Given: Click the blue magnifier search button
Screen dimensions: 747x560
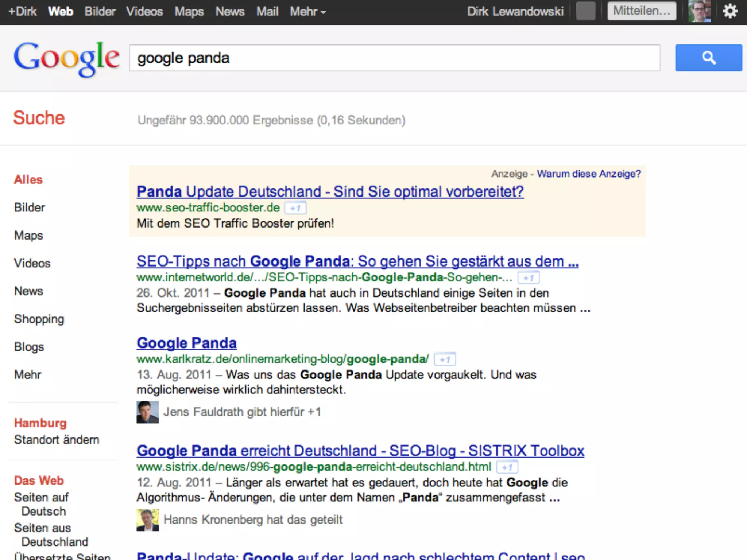Looking at the screenshot, I should tap(708, 58).
